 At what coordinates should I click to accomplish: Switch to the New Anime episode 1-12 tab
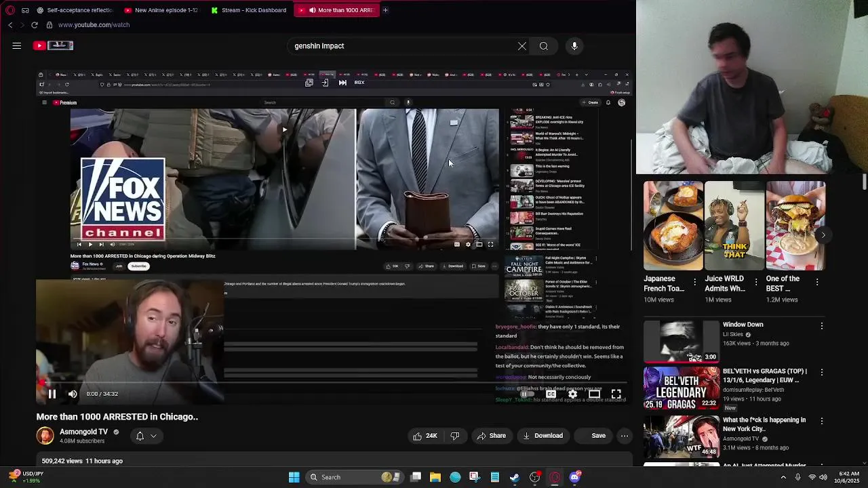[161, 10]
